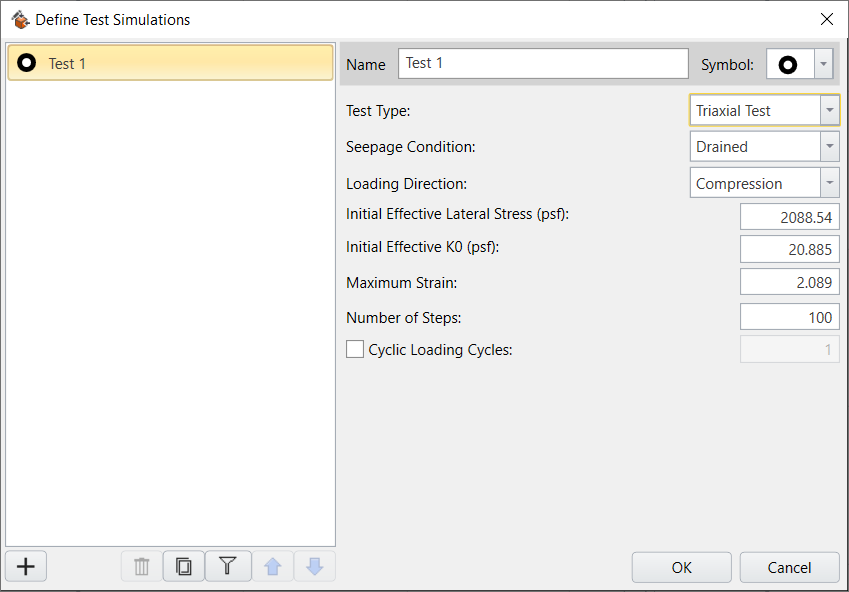The height and width of the screenshot is (592, 849).
Task: Delete the selected test
Action: (140, 566)
